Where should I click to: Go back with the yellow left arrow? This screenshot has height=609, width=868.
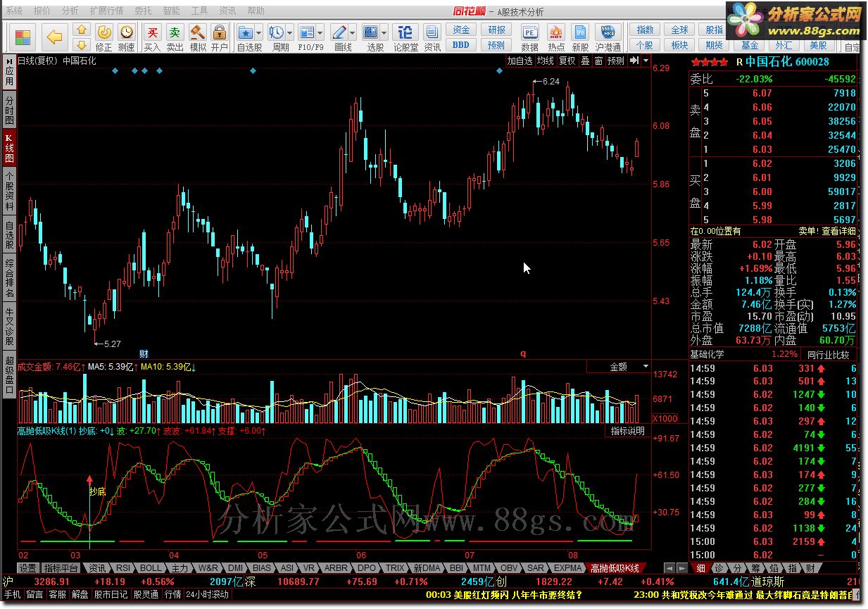[55, 37]
